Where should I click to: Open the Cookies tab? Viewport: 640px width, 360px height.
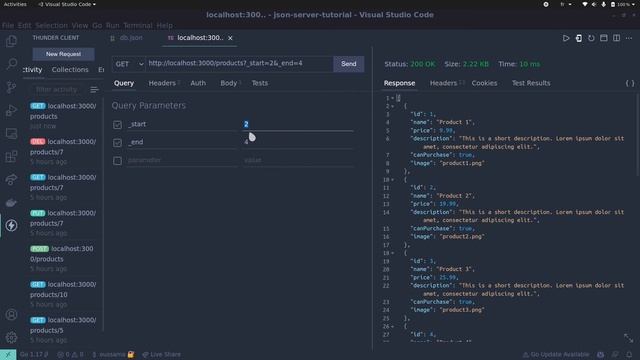pyautogui.click(x=484, y=83)
